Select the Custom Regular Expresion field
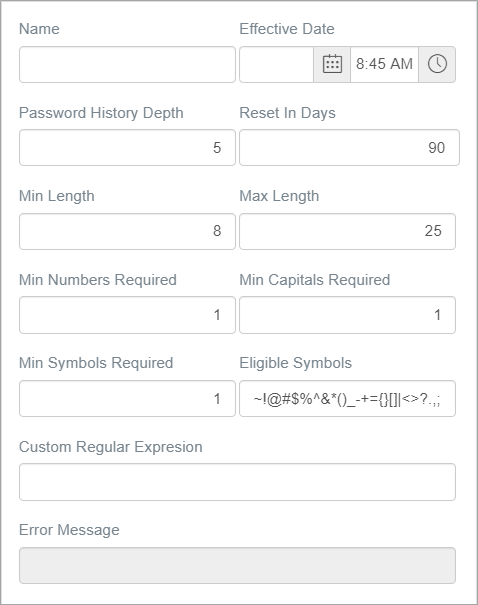478x605 pixels. click(237, 482)
